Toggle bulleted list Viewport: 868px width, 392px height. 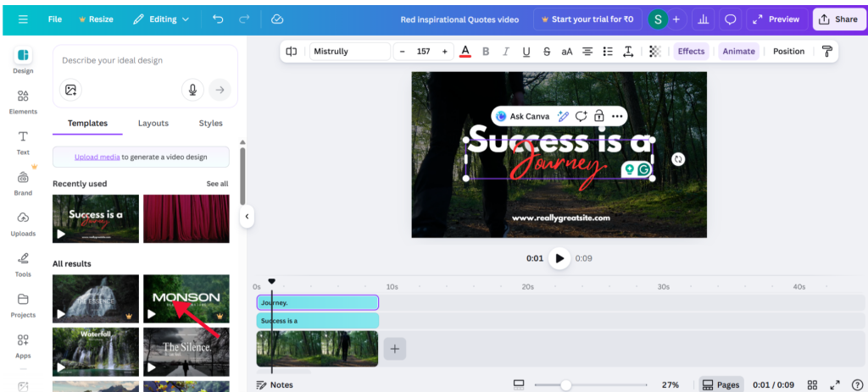click(x=608, y=52)
